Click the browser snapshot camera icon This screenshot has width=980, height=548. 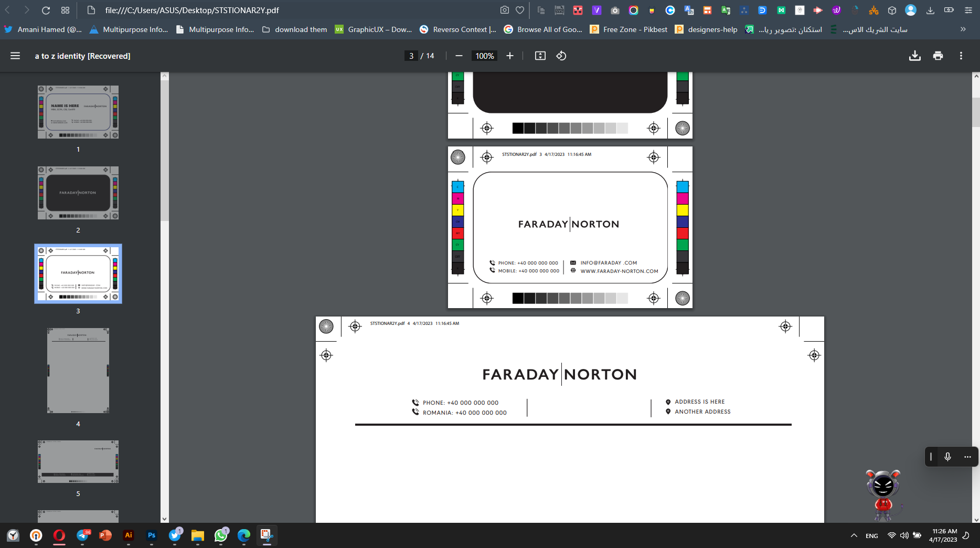[x=504, y=10]
